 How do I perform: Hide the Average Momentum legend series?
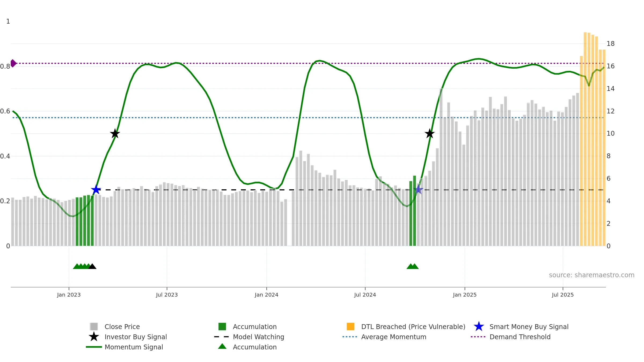tap(384, 337)
